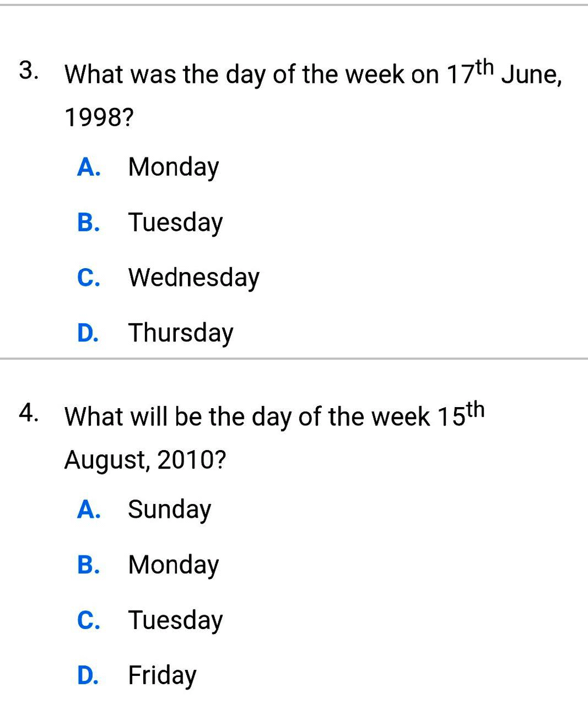Select the Monday answer text under question 3

coord(173,167)
